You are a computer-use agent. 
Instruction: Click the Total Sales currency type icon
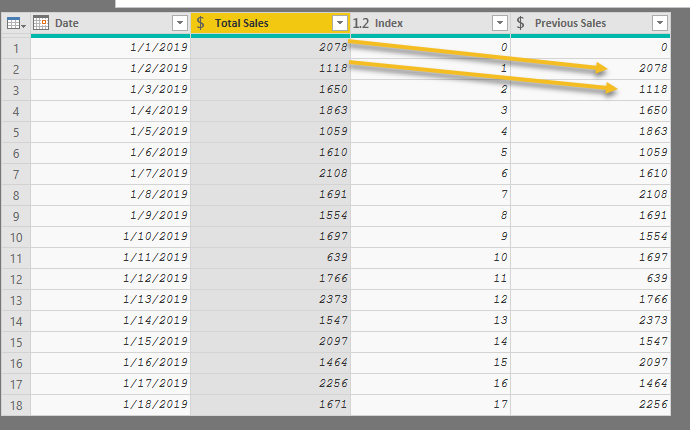200,23
